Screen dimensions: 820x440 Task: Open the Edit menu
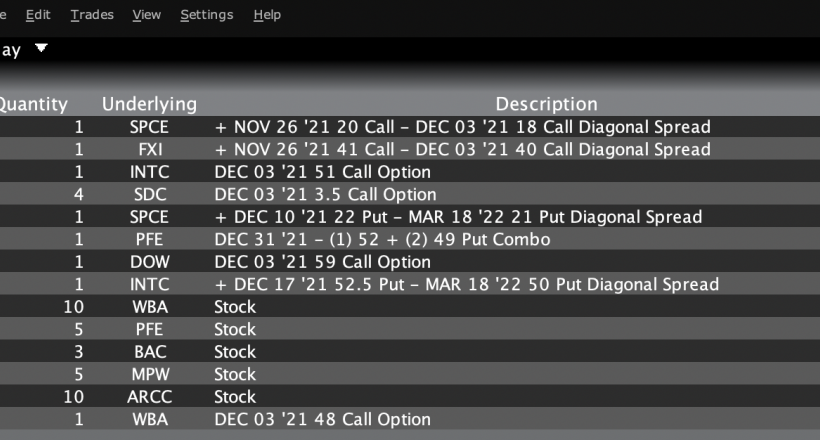(x=38, y=15)
